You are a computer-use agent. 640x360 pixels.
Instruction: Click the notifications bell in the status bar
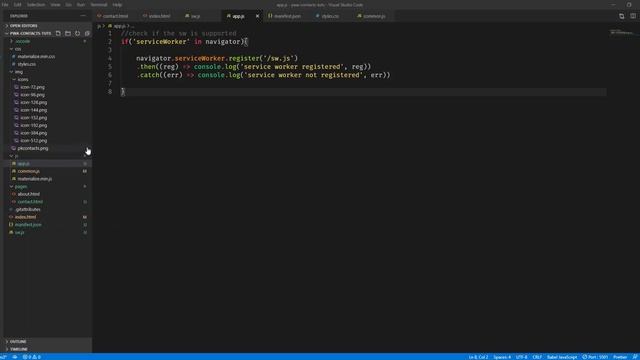coord(635,357)
